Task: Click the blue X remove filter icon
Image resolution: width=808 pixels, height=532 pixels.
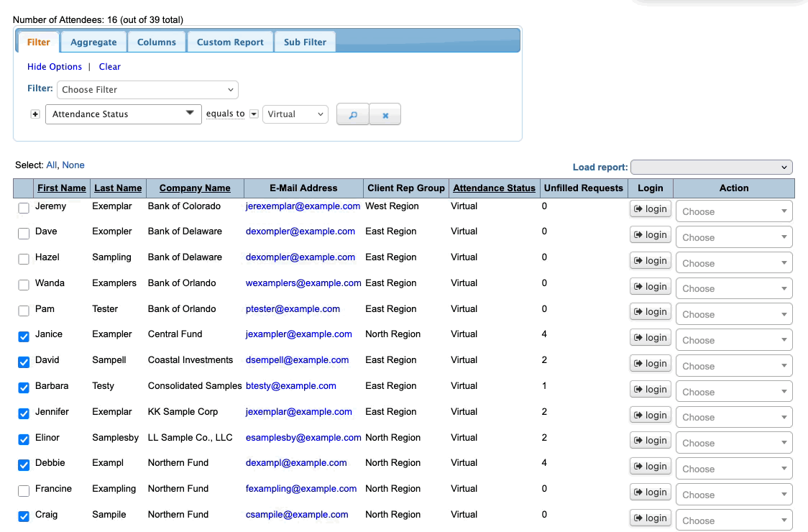Action: click(x=385, y=114)
